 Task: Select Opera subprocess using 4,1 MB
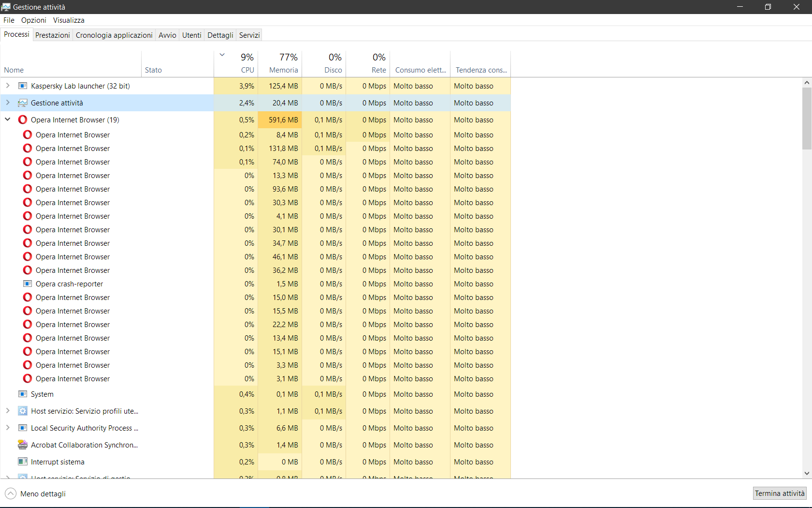click(255, 216)
